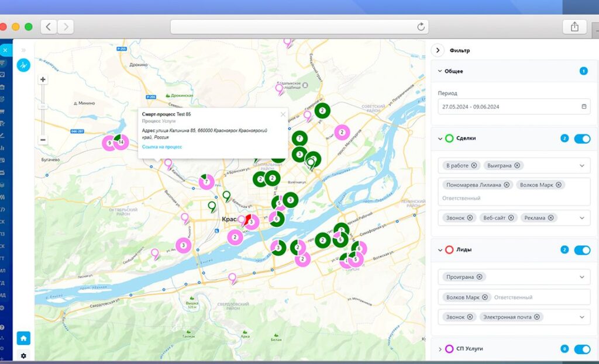
Task: Remove the "Проиграна" tag
Action: click(480, 276)
